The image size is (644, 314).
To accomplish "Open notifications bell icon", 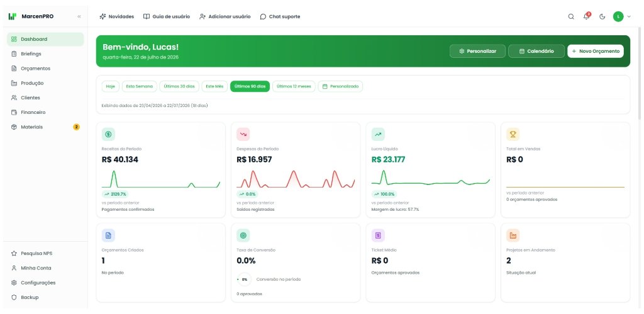I will point(587,16).
